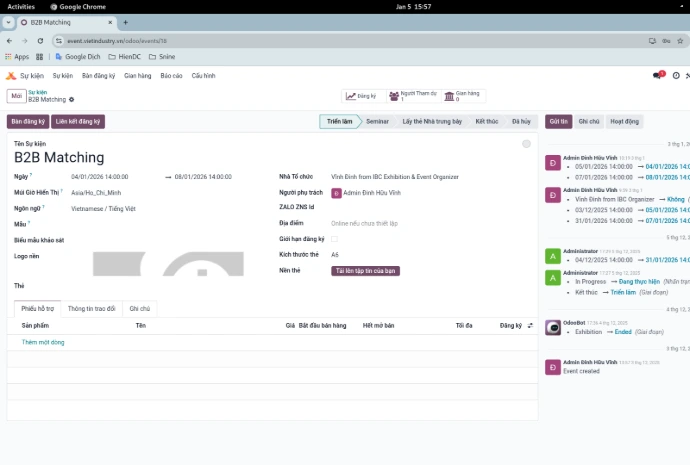This screenshot has height=465, width=690.
Task: Click the Tải lên tập tin của bạn button
Action: click(x=366, y=271)
